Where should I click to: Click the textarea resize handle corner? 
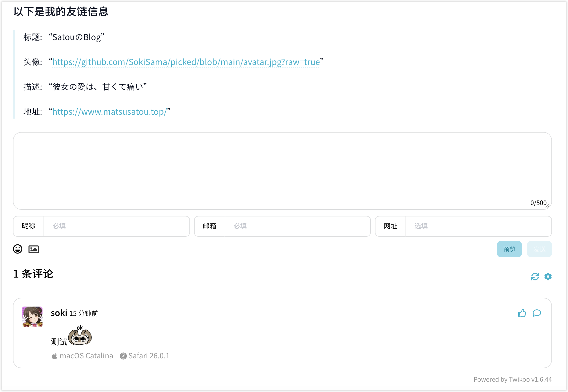pyautogui.click(x=548, y=206)
